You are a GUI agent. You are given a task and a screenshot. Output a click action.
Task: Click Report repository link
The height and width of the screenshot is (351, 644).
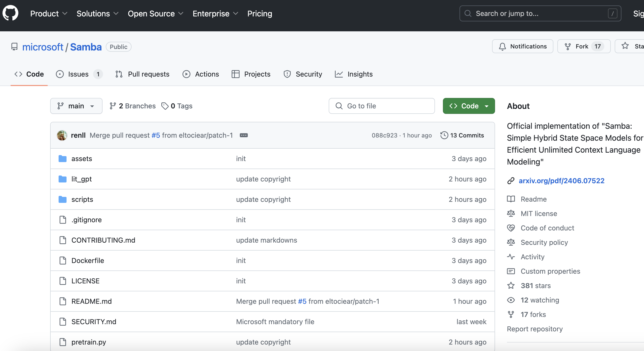(x=535, y=329)
